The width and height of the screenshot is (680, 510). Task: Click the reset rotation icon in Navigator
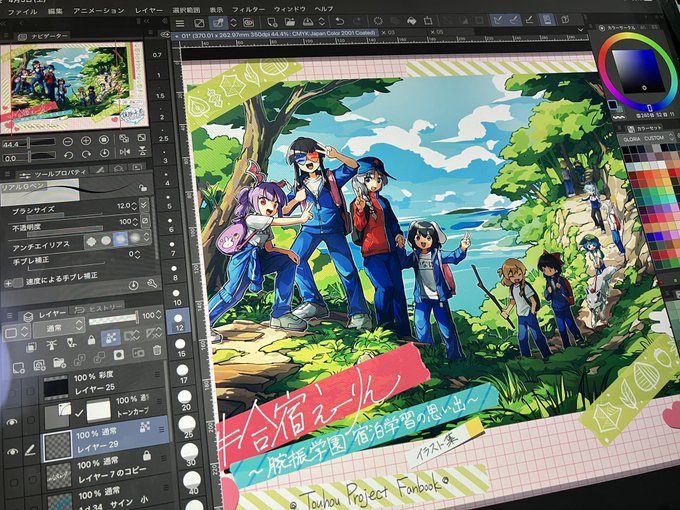point(104,153)
